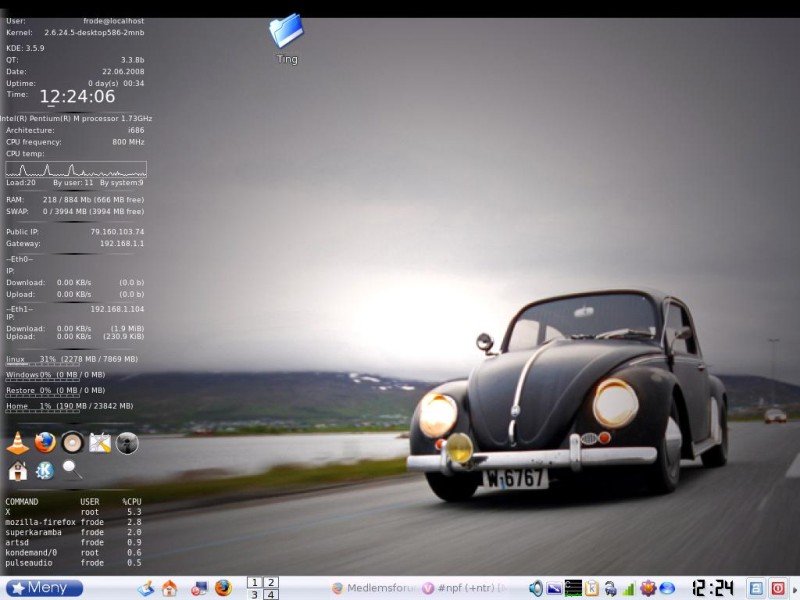The height and width of the screenshot is (600, 800).
Task: Click the volume speaker tray icon
Action: point(536,588)
